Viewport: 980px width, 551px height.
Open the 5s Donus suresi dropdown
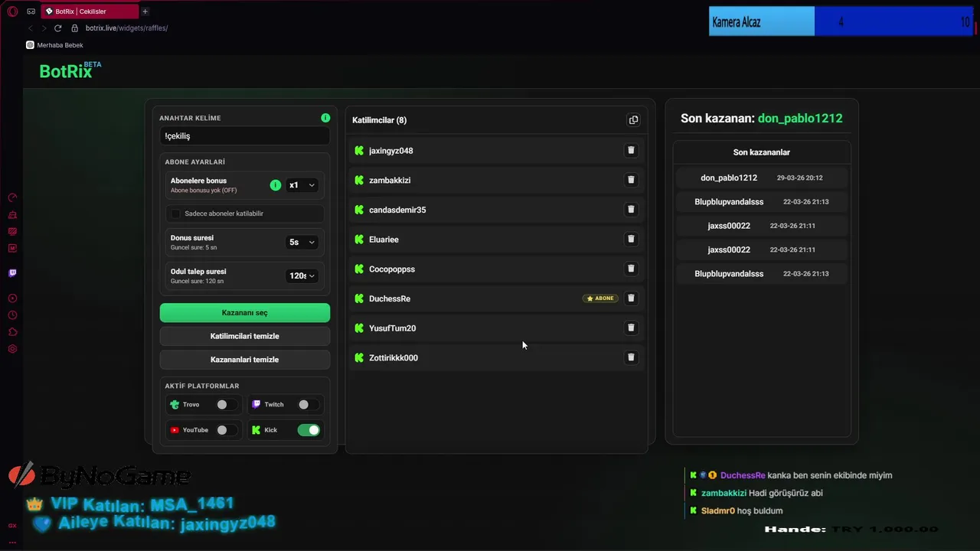click(x=302, y=242)
